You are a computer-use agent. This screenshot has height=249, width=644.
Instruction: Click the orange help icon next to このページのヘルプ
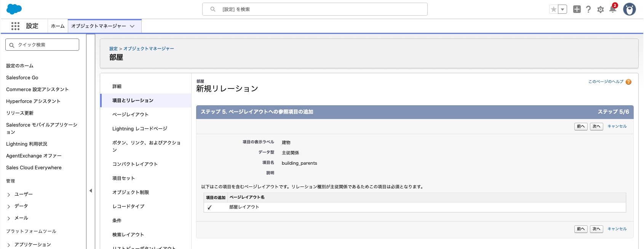pos(629,82)
